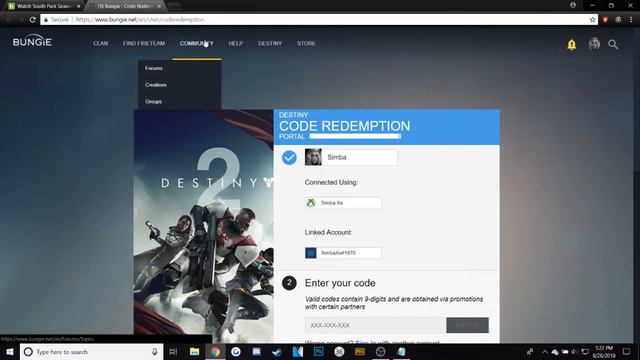Open Task View from the taskbar
Image resolution: width=640 pixels, height=360 pixels.
pyautogui.click(x=173, y=351)
